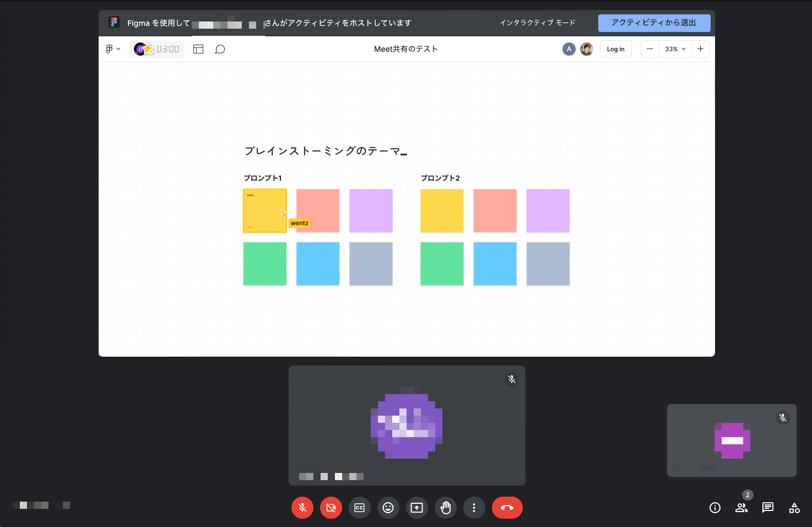
Task: Send an emoji reaction
Action: click(x=388, y=508)
